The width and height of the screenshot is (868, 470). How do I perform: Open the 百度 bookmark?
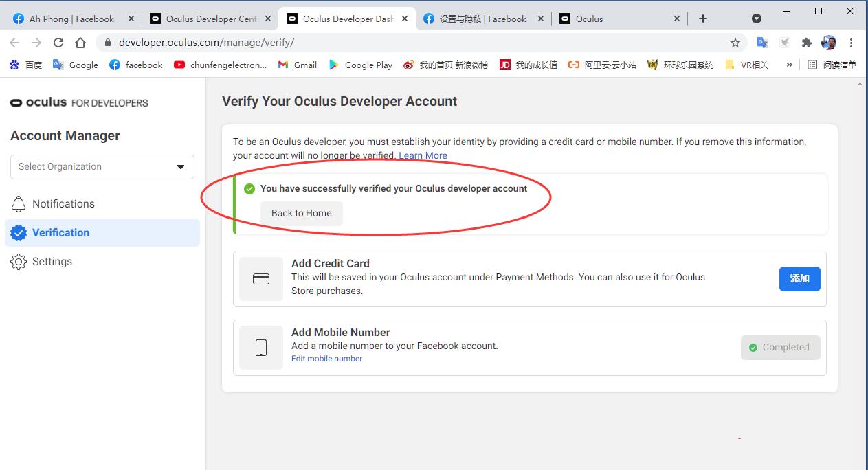pos(25,65)
